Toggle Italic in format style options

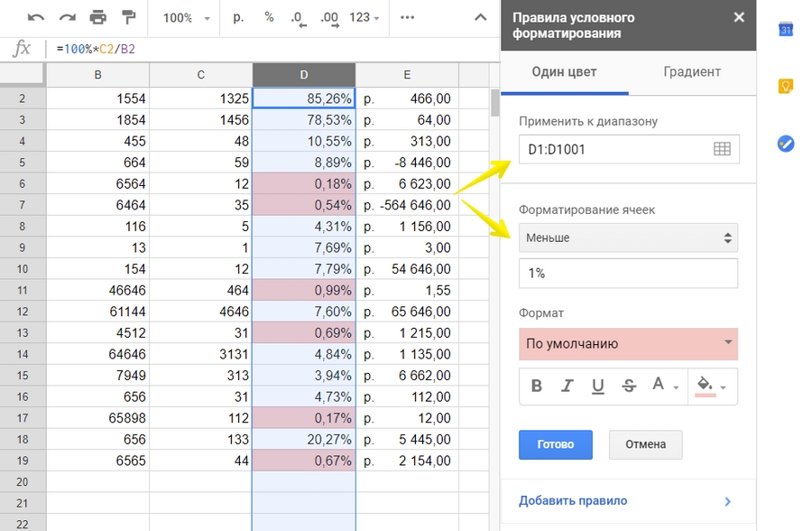click(x=567, y=386)
